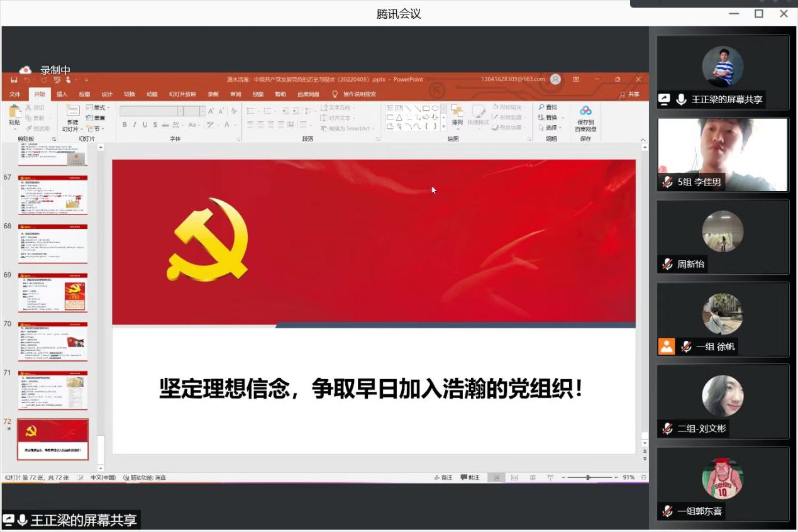This screenshot has width=798, height=532.
Task: Click the Comments (批注) button
Action: tap(470, 478)
